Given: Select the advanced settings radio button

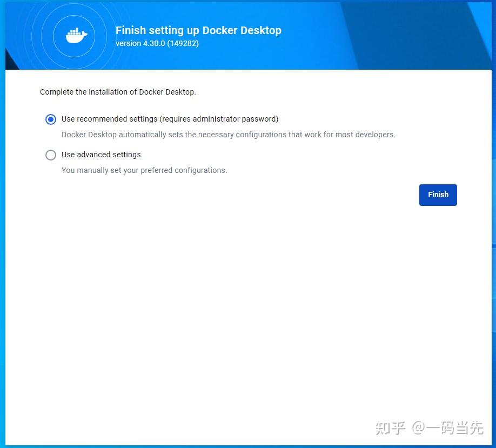Looking at the screenshot, I should tap(51, 155).
